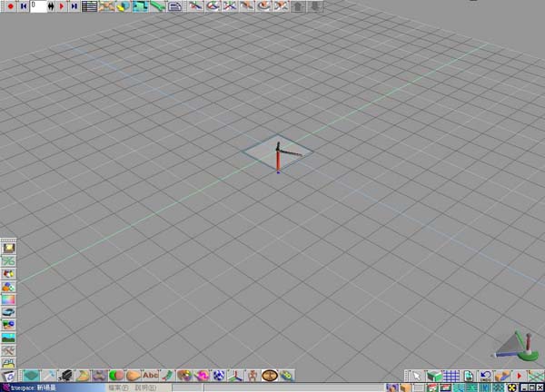The image size is (545, 392).
Task: Click the save disk icon in left sidebar
Action: click(x=8, y=248)
